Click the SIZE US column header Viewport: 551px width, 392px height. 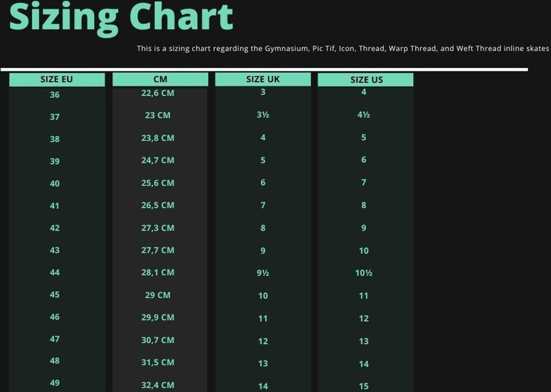point(366,80)
